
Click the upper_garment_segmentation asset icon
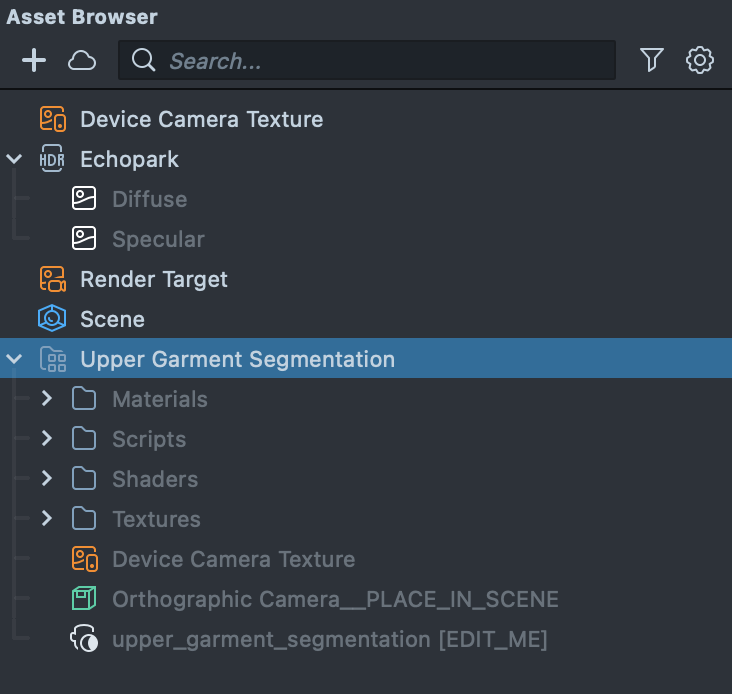tap(84, 639)
